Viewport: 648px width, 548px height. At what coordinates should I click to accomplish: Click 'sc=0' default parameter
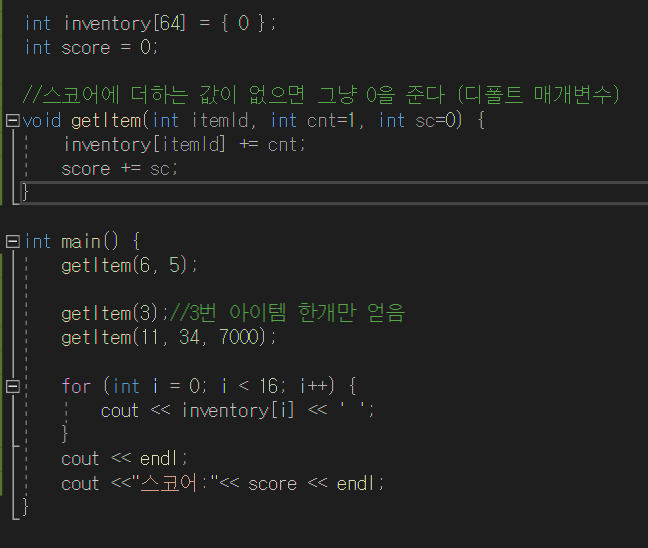pyautogui.click(x=436, y=121)
